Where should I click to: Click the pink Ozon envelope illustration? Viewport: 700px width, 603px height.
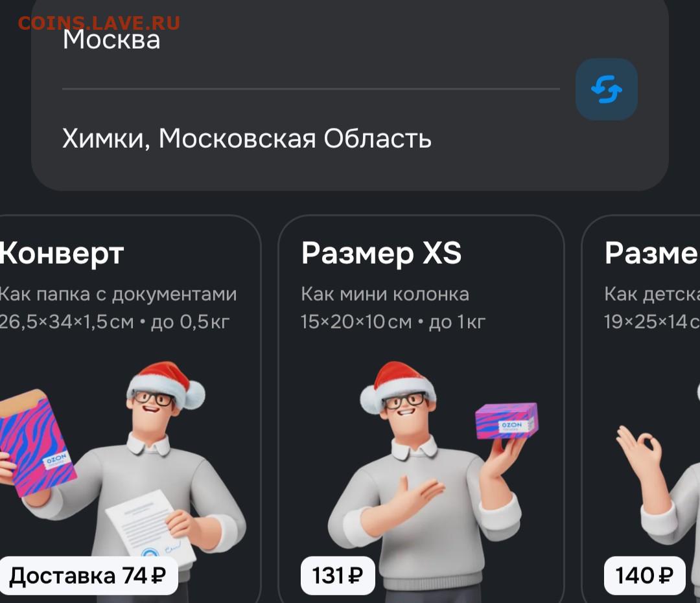coord(36,443)
